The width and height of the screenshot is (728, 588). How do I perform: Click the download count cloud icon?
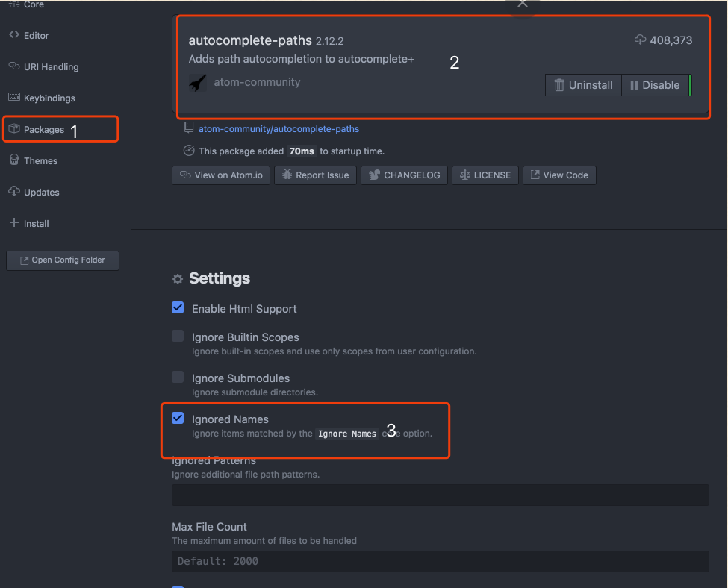click(640, 40)
